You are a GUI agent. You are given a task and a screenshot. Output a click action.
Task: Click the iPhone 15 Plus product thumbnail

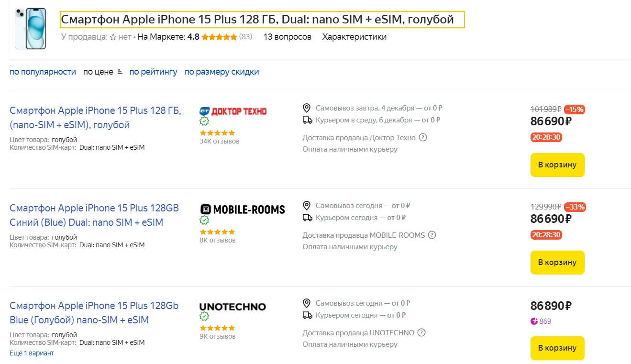click(31, 29)
